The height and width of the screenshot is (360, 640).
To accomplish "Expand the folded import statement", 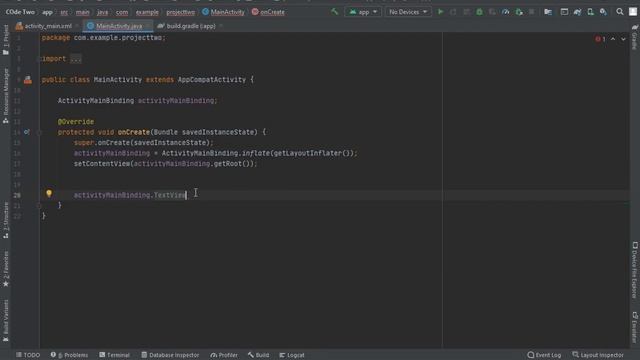I will (76, 59).
